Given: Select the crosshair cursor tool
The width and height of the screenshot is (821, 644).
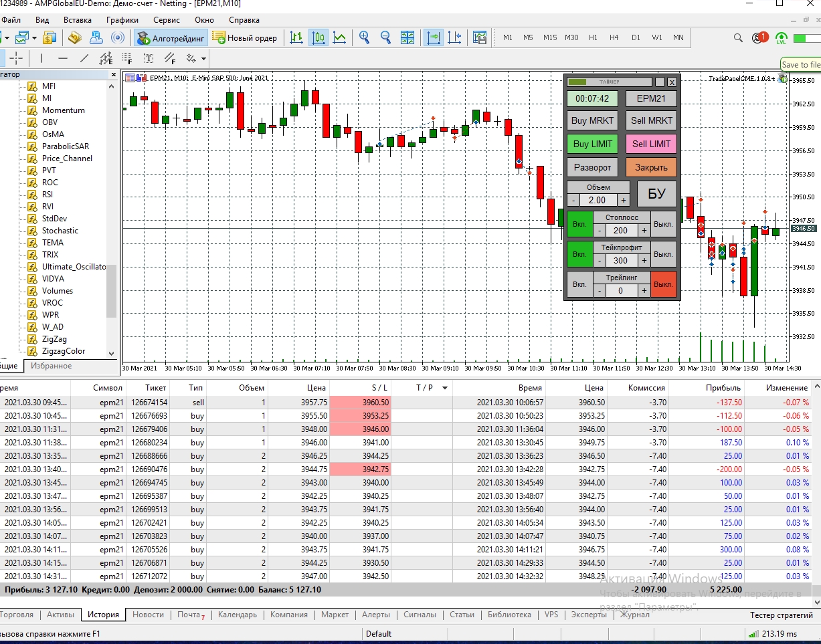Looking at the screenshot, I should (16, 58).
